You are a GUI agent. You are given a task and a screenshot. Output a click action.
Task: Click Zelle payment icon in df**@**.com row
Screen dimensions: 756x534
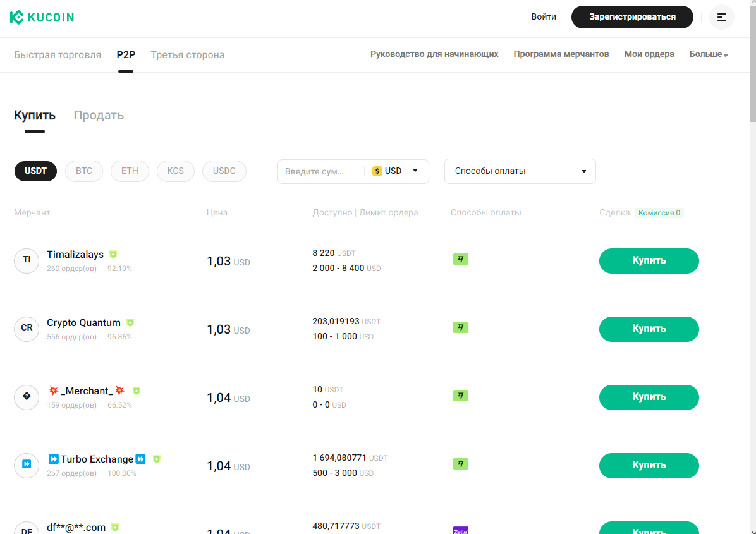[x=460, y=530]
